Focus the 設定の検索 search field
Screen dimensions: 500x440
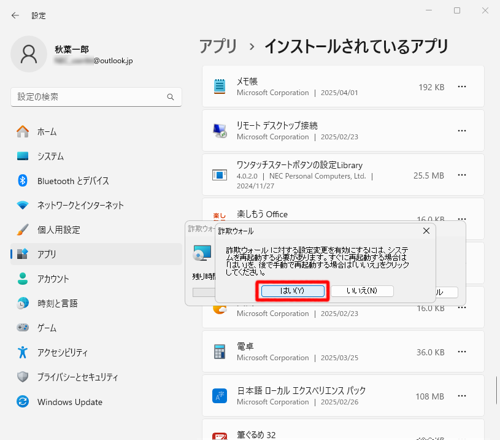click(x=96, y=97)
